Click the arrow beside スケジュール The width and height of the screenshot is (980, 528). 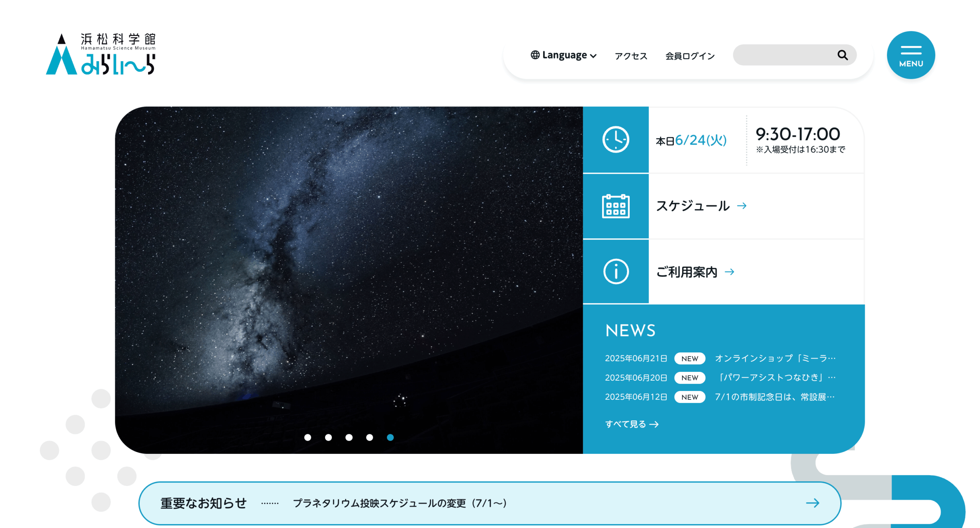(x=742, y=206)
